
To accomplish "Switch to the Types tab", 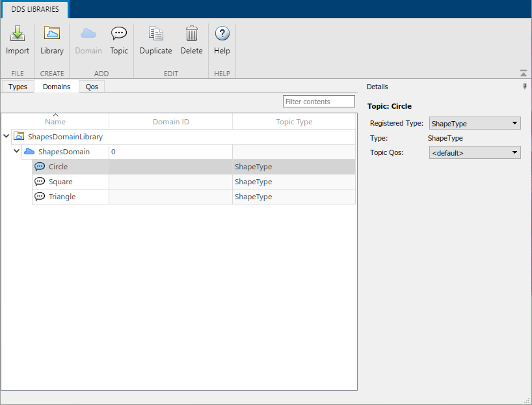I will 18,86.
